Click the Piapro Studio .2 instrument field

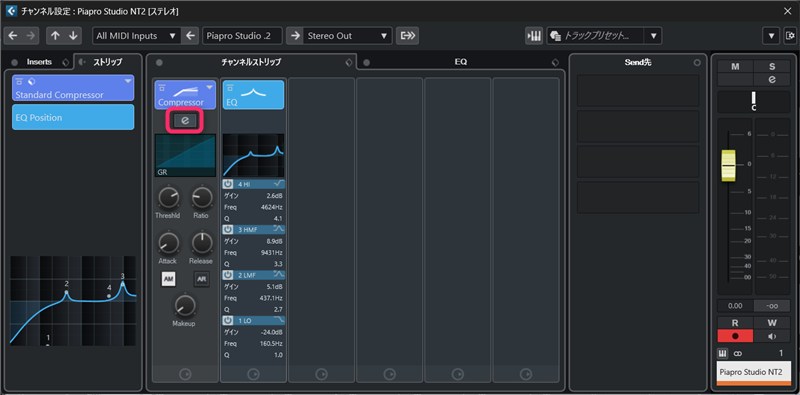[x=242, y=36]
